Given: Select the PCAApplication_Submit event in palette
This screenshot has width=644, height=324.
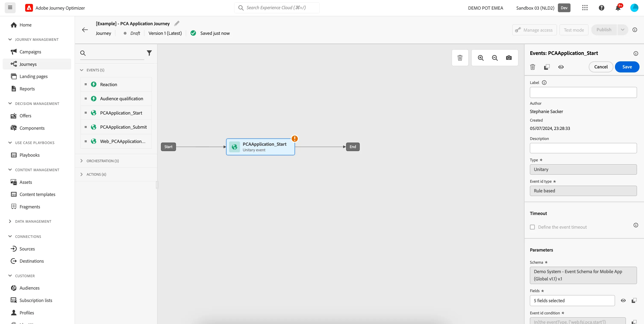Looking at the screenshot, I should pos(116,127).
